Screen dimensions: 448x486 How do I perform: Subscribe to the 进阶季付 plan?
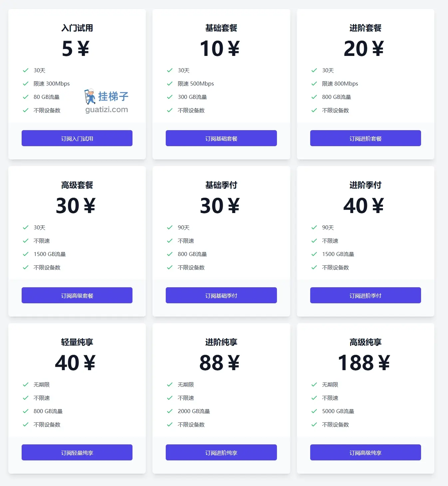point(365,295)
